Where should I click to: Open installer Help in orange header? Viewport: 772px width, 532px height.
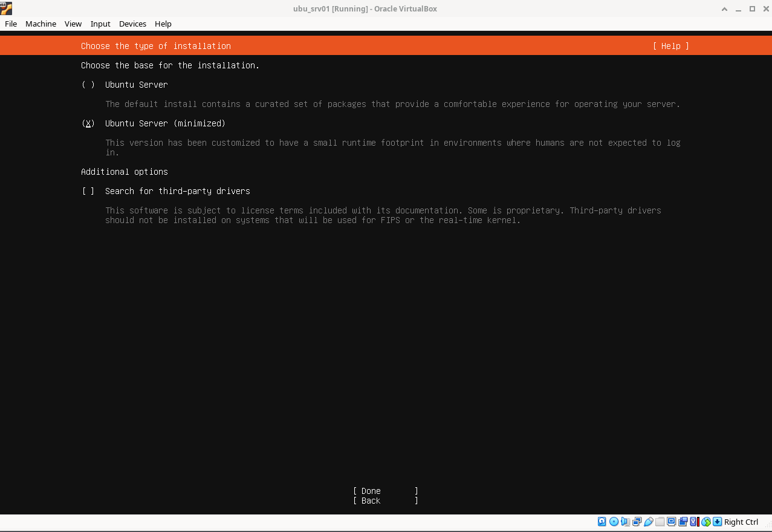pos(670,46)
